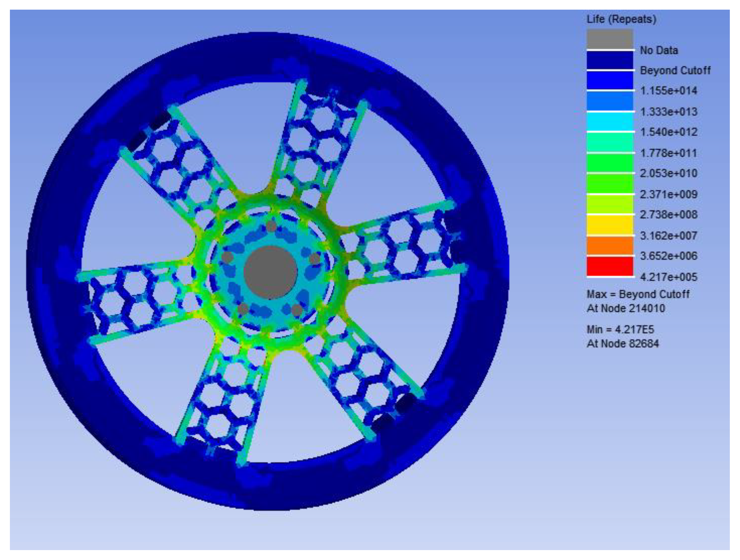Click the 4.217e+005 legend value
This screenshot has width=740, height=560.
pos(668,277)
